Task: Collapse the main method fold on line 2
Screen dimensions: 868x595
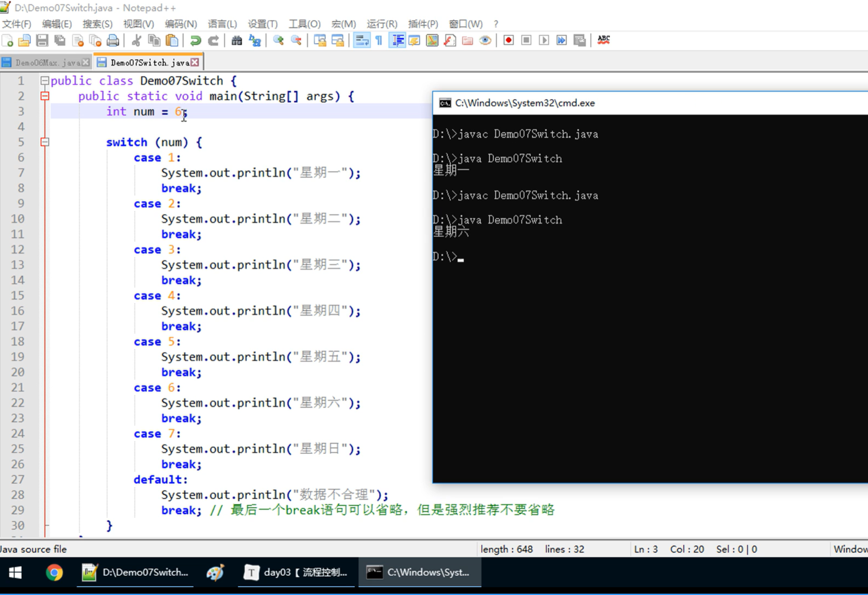Action: tap(44, 96)
